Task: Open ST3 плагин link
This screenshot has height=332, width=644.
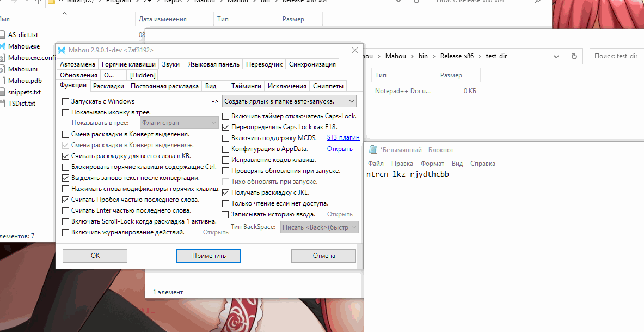Action: pyautogui.click(x=344, y=137)
